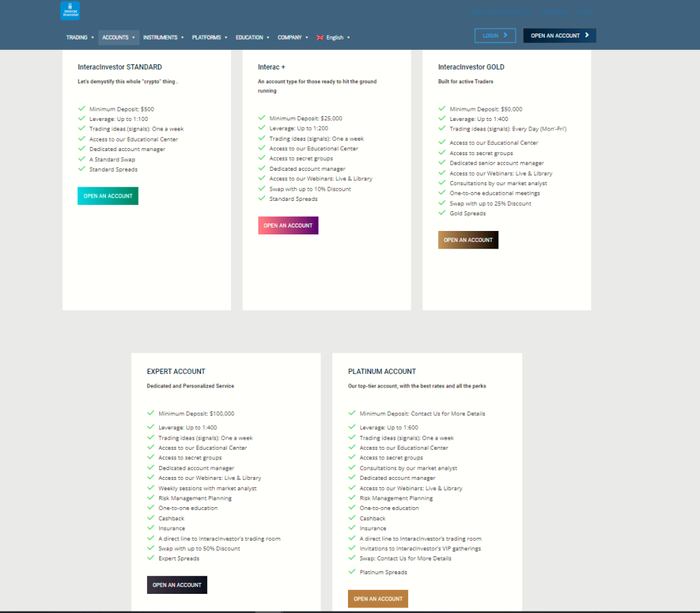Click checkmark beside Platinum Spreads
The width and height of the screenshot is (700, 613).
[352, 571]
